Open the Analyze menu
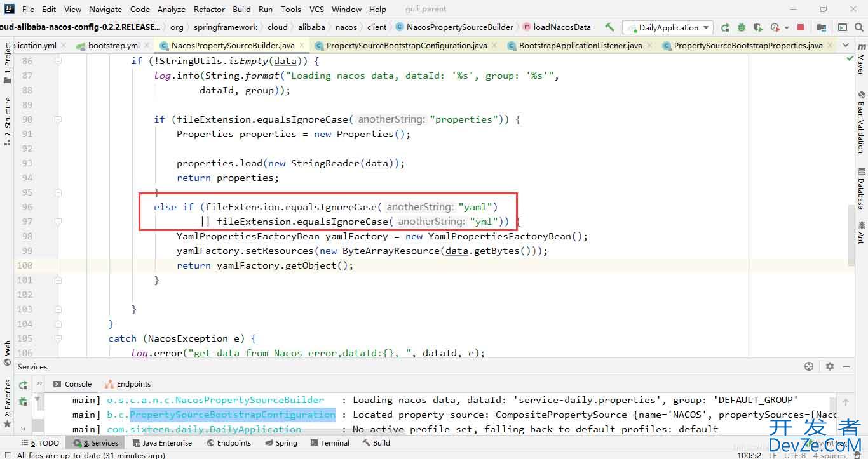This screenshot has height=459, width=868. (x=171, y=9)
